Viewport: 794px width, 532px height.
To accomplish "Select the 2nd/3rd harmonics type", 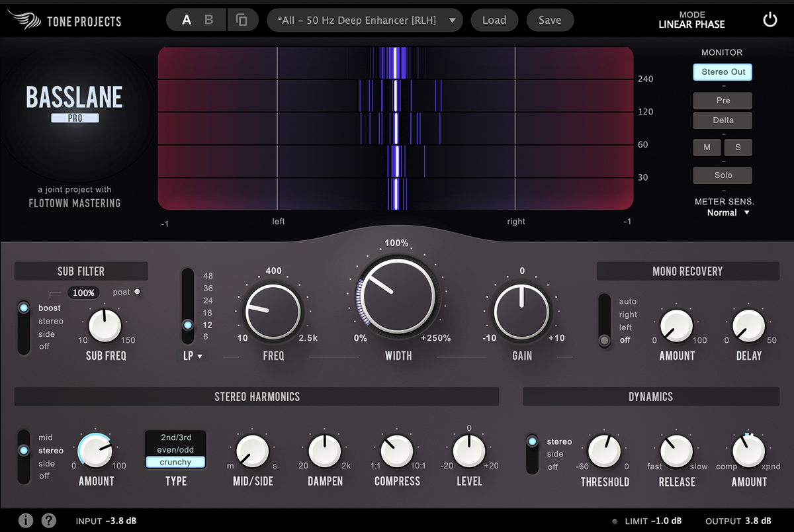I will [x=176, y=437].
